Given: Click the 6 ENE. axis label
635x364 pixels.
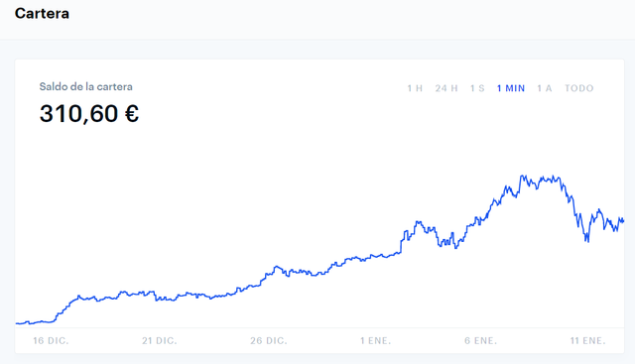Looking at the screenshot, I should click(x=480, y=341).
